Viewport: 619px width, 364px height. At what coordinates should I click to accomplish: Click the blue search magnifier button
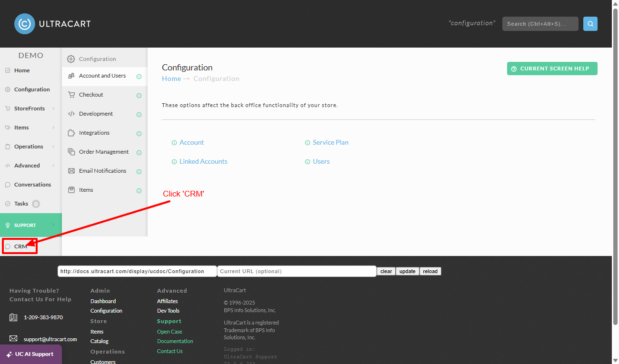tap(590, 24)
